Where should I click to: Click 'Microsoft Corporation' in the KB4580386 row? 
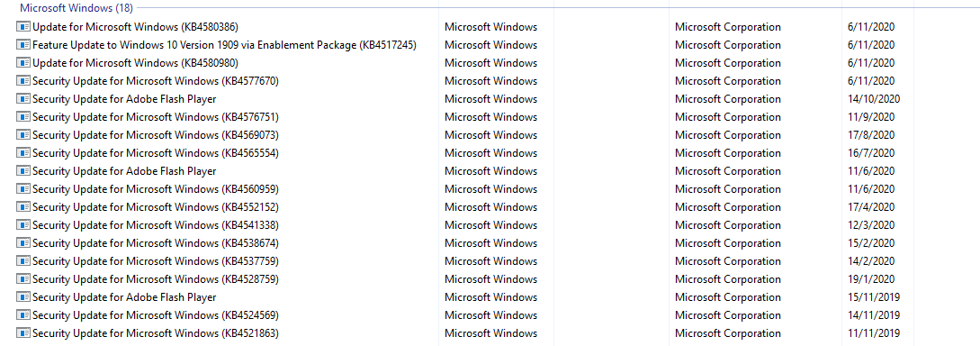(727, 27)
